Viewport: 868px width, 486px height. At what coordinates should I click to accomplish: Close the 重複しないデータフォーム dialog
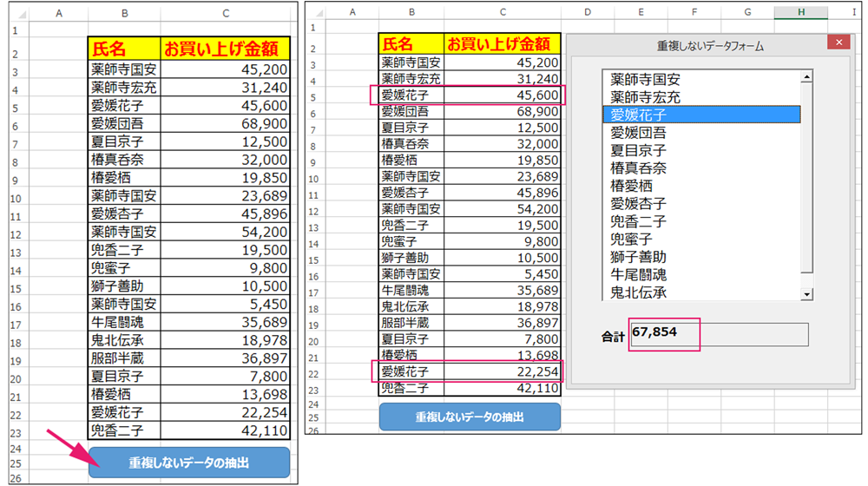click(x=838, y=43)
